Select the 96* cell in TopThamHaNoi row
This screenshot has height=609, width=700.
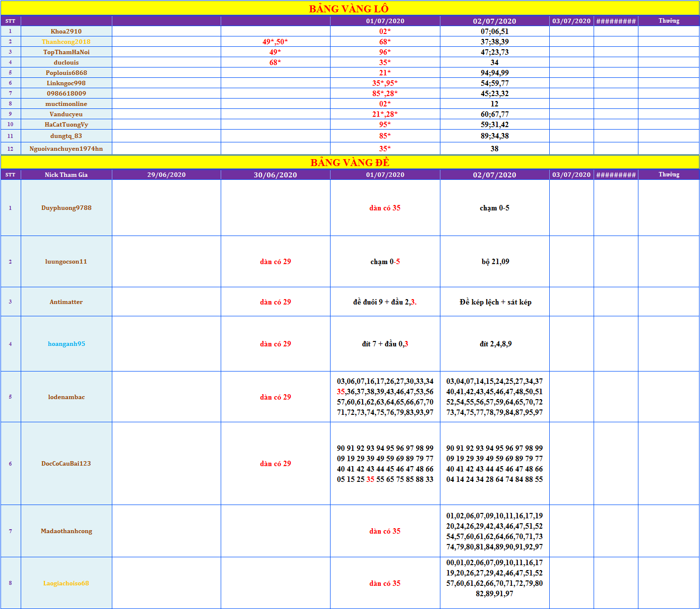pyautogui.click(x=385, y=52)
